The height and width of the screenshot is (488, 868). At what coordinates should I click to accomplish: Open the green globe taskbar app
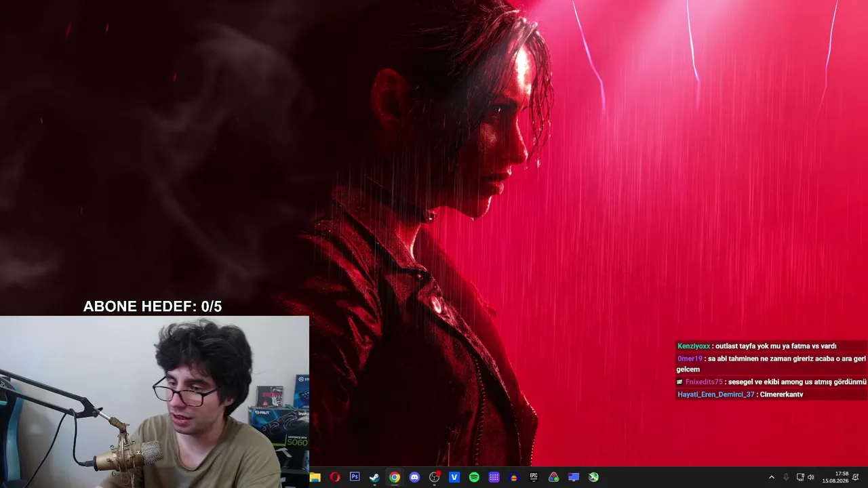594,477
